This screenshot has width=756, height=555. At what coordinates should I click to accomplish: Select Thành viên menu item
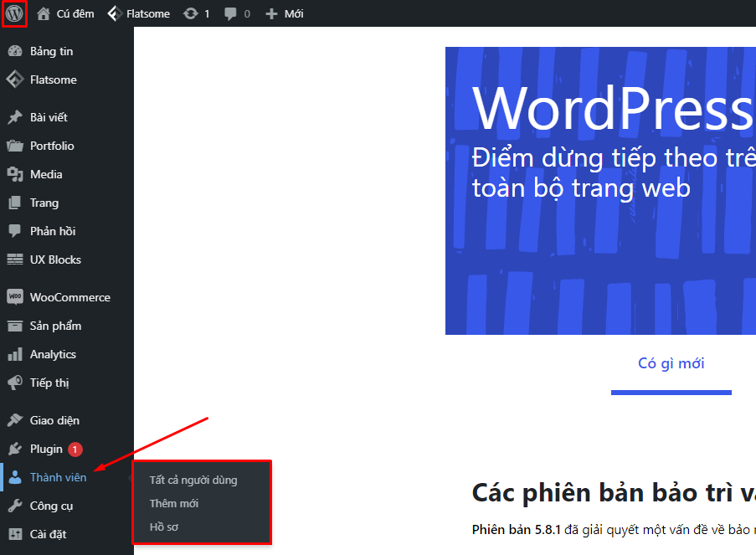click(59, 477)
